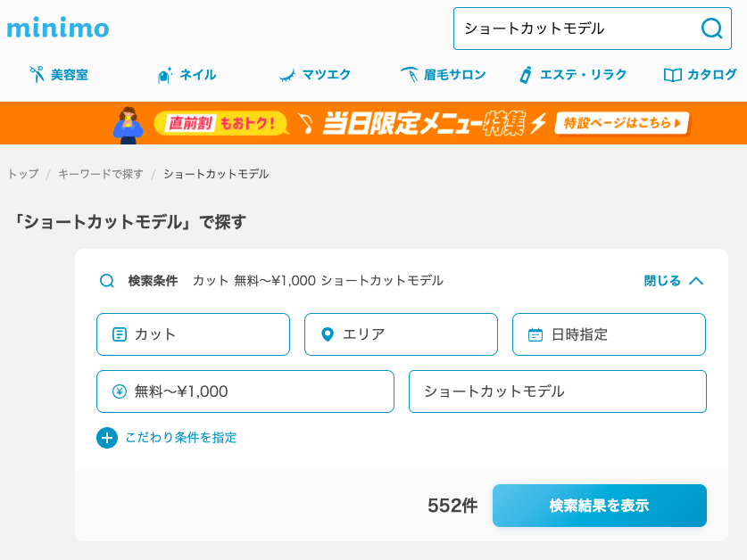Click the eyelash icon for マツエク

click(x=287, y=75)
